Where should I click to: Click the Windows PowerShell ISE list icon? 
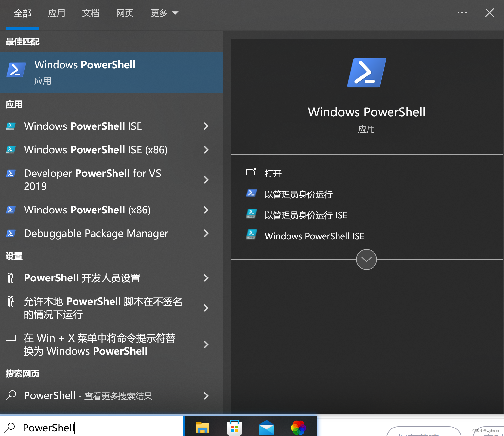[x=11, y=126]
